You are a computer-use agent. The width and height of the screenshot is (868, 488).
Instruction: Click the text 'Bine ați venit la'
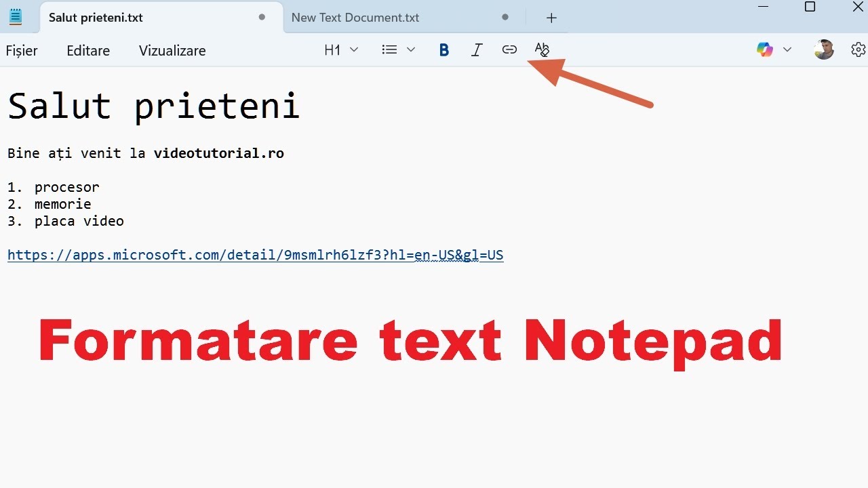tap(77, 153)
